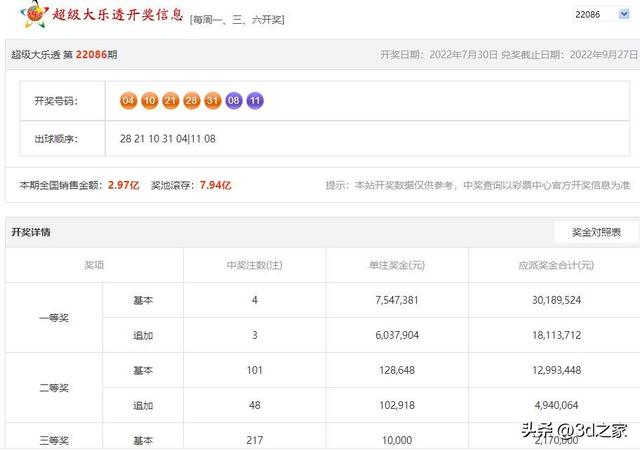The height and width of the screenshot is (451, 640).
Task: Click the 奖项 column header
Action: point(94,265)
